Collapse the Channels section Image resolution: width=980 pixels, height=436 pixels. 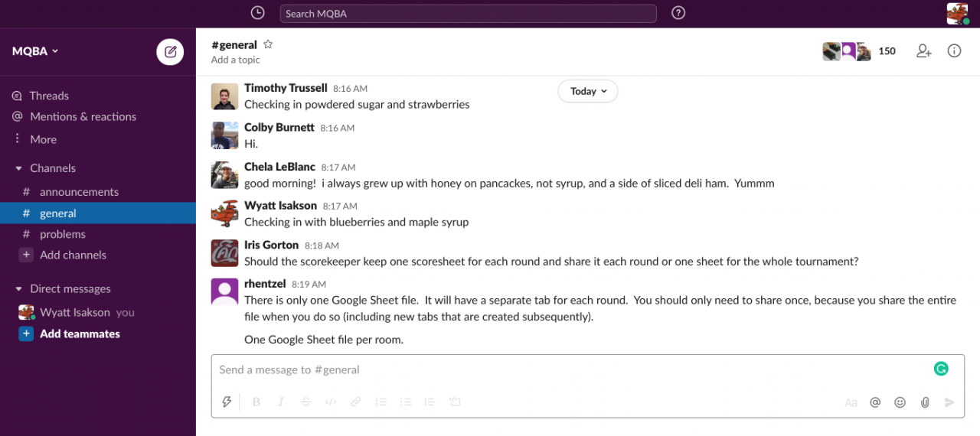[x=19, y=168]
